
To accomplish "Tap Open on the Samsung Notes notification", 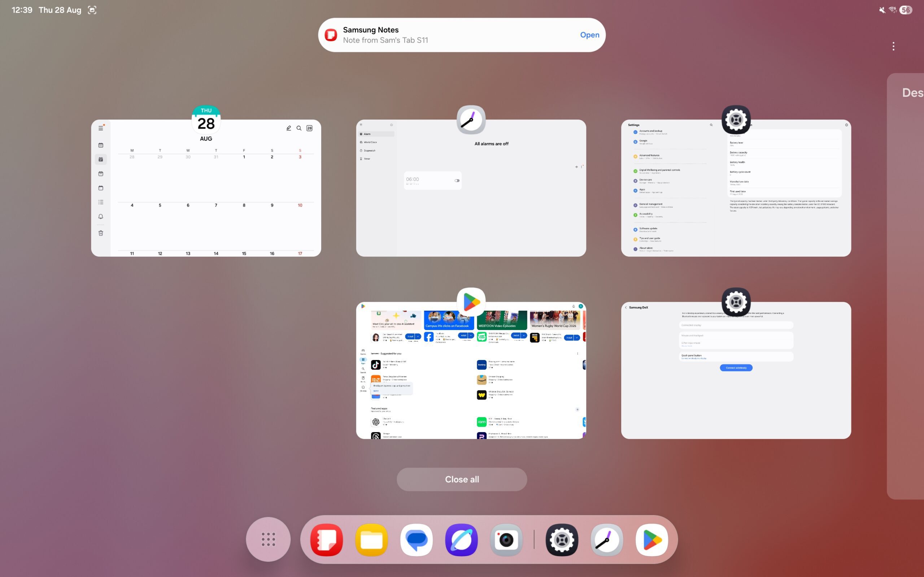I will pos(589,35).
